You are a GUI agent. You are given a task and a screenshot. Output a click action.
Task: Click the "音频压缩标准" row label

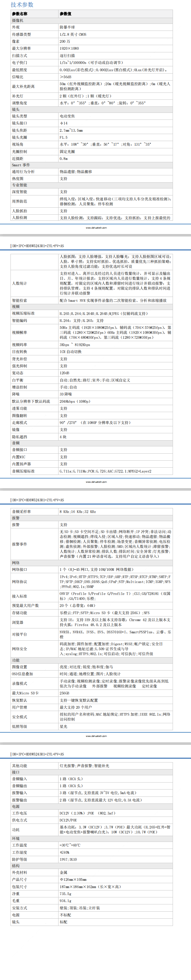point(23,471)
